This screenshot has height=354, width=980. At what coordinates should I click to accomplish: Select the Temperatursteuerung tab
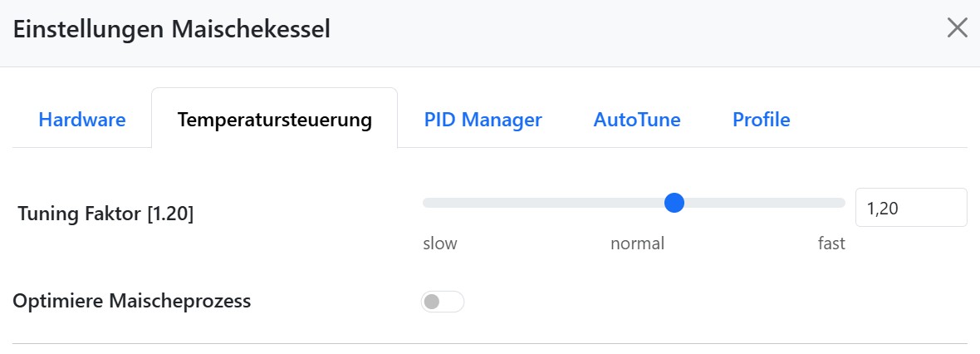point(274,120)
